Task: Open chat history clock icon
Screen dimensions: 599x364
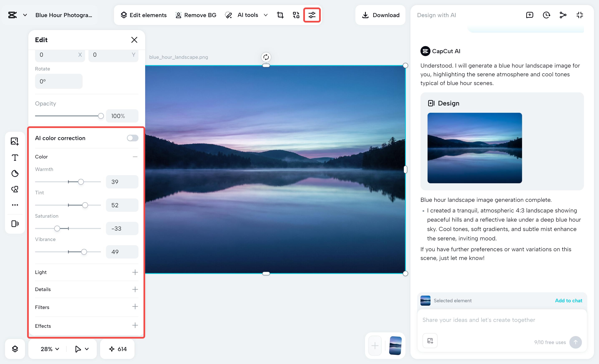Action: click(546, 15)
